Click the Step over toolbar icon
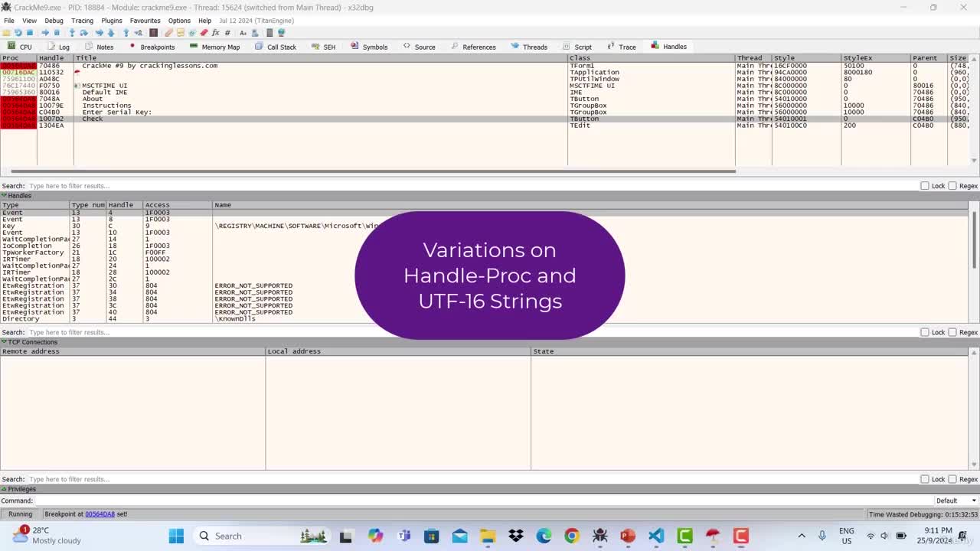 [84, 33]
